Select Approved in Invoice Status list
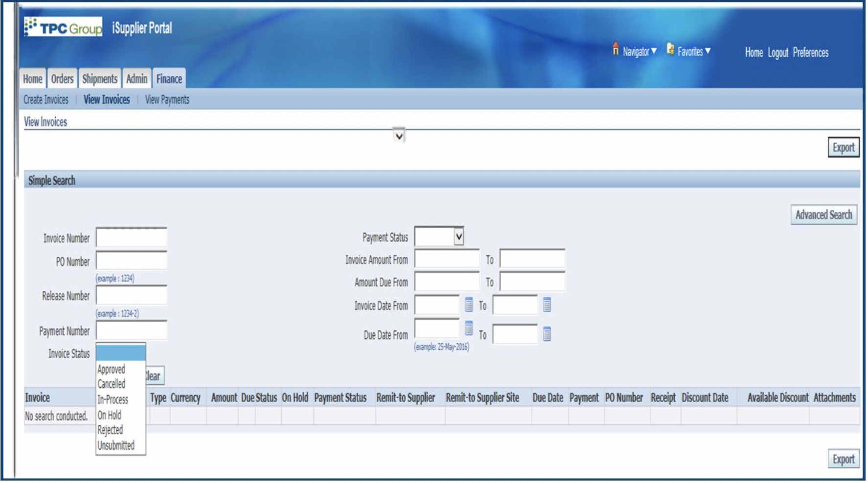This screenshot has width=868, height=483. (x=112, y=369)
